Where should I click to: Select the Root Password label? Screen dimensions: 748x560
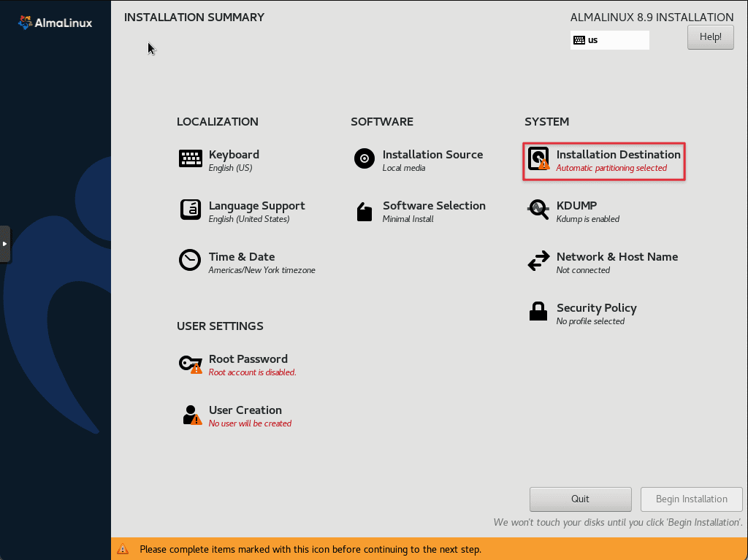click(248, 359)
